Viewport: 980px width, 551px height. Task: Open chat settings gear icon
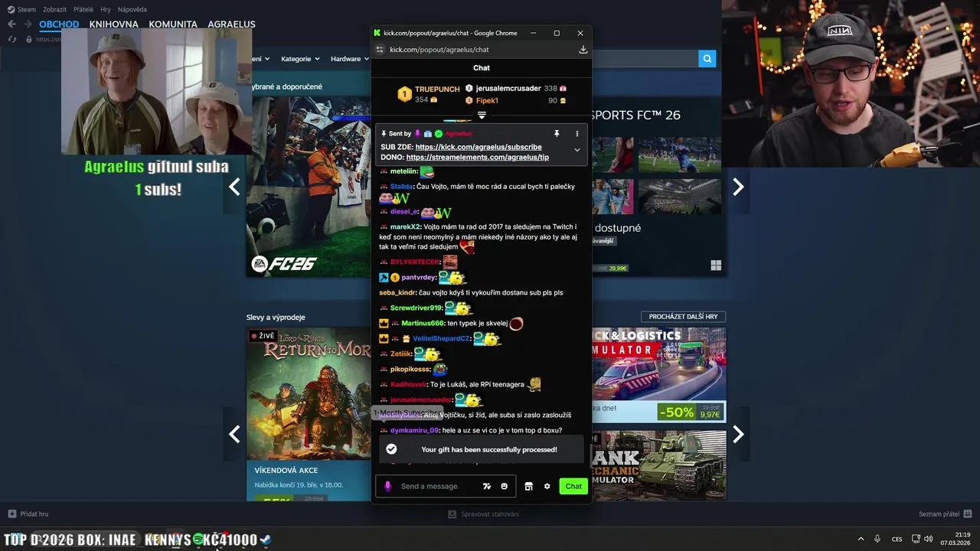pos(547,486)
